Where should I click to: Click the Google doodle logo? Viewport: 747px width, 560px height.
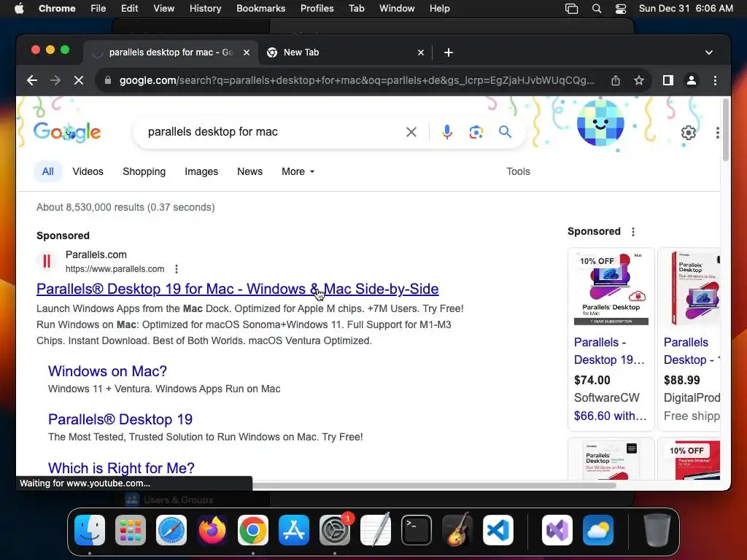[67, 133]
